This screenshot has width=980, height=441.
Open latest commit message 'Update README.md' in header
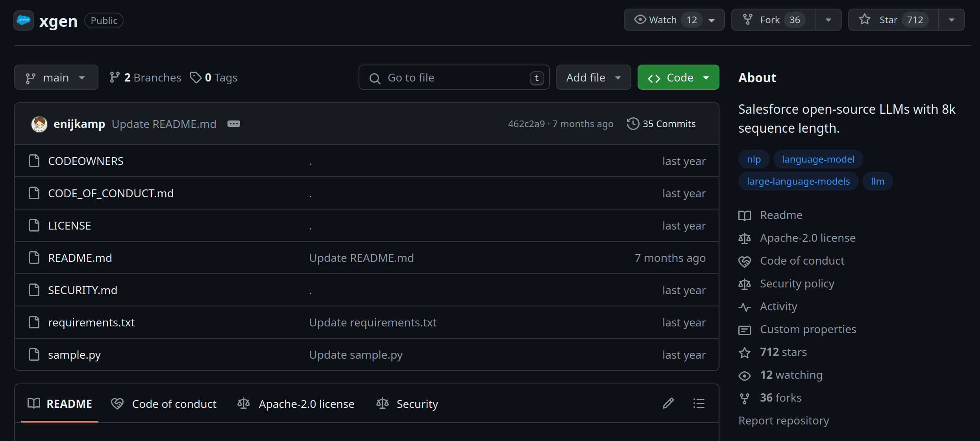164,124
